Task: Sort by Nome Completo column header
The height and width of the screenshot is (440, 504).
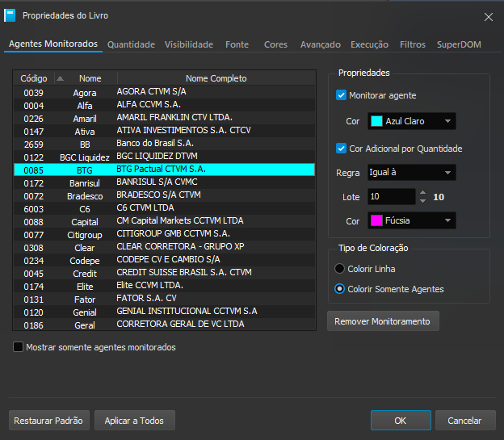Action: [x=216, y=78]
